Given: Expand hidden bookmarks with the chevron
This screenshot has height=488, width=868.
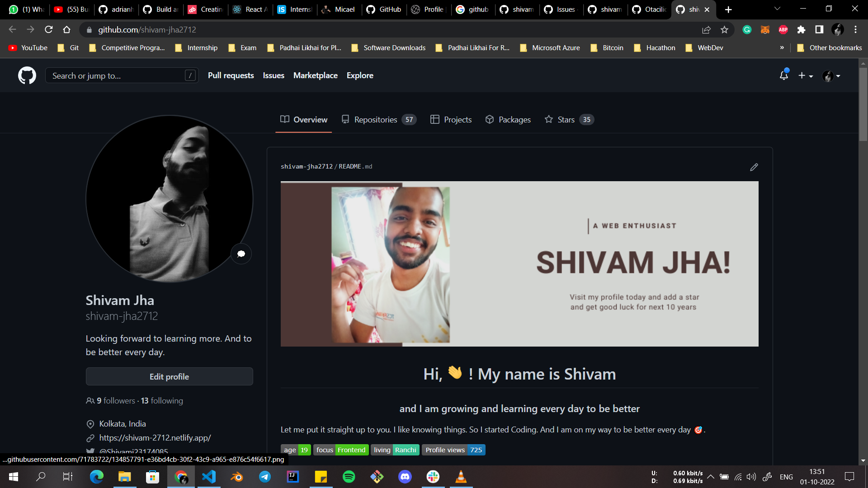Looking at the screenshot, I should [782, 47].
